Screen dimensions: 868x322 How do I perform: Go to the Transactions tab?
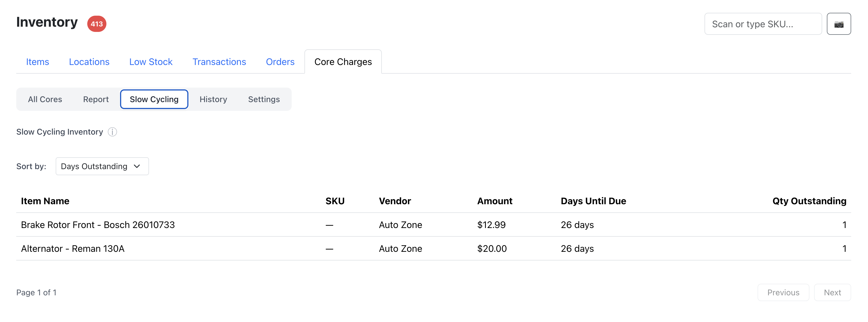pos(219,62)
